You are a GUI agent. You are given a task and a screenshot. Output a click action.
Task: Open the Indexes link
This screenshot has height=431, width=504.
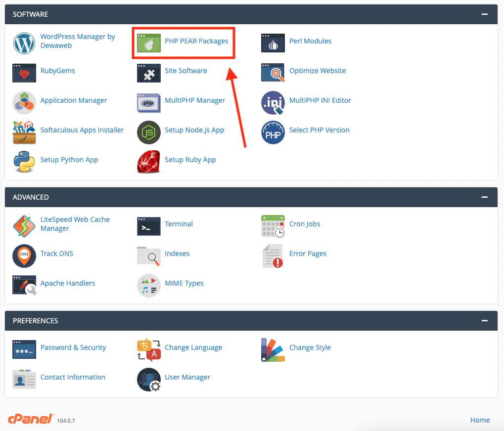tap(177, 254)
